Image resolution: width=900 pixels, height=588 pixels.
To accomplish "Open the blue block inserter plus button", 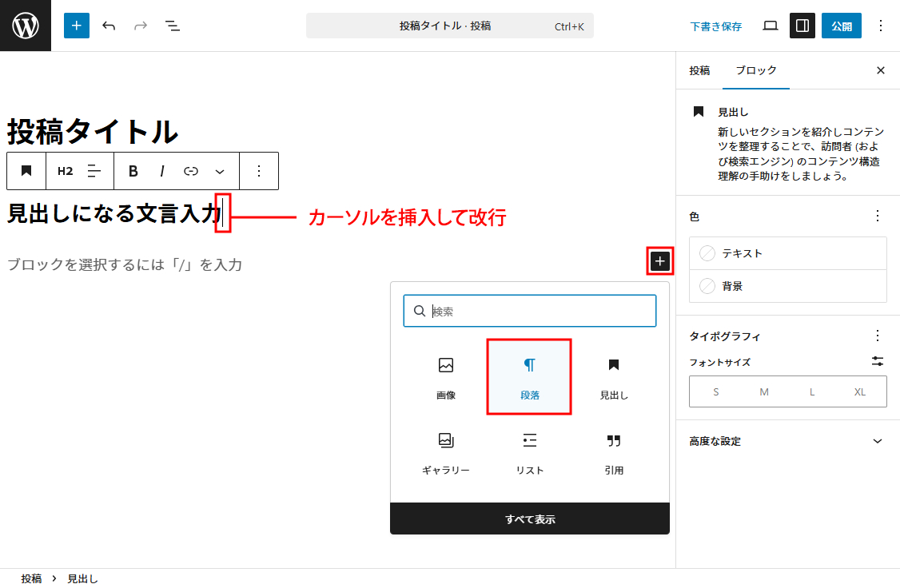I will coord(77,26).
